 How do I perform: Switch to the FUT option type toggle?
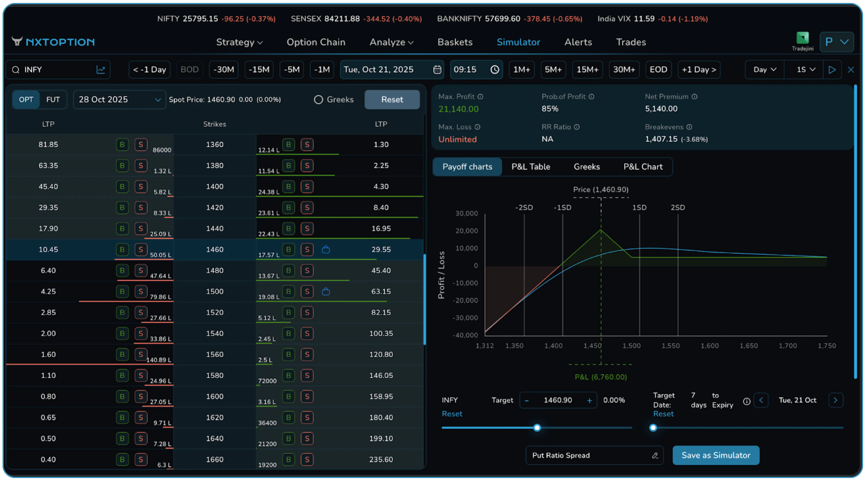coord(53,99)
